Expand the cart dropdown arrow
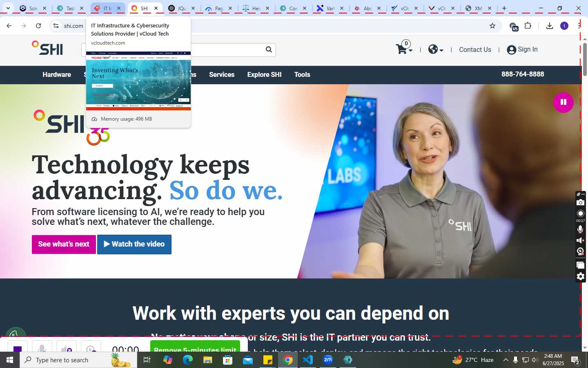Viewport: 588px width, 368px height. pyautogui.click(x=410, y=50)
